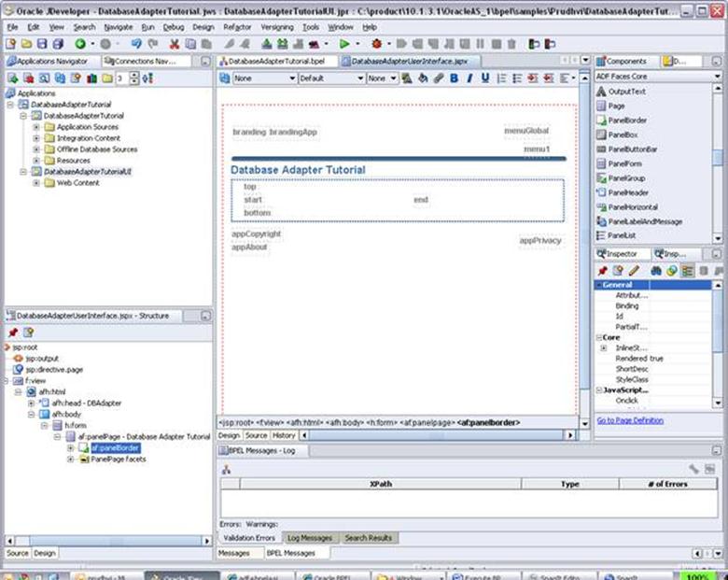The image size is (728, 580).
Task: Open the Versioning menu
Action: pyautogui.click(x=276, y=27)
